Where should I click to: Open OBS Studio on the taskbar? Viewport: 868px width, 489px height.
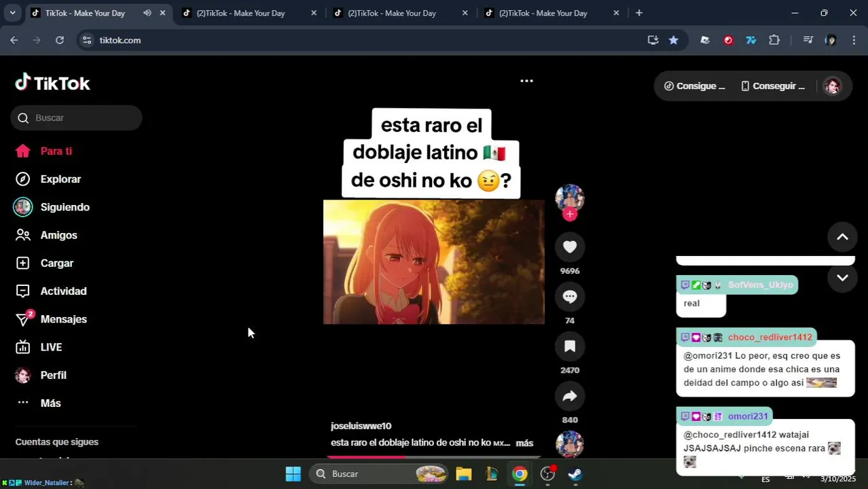click(547, 474)
